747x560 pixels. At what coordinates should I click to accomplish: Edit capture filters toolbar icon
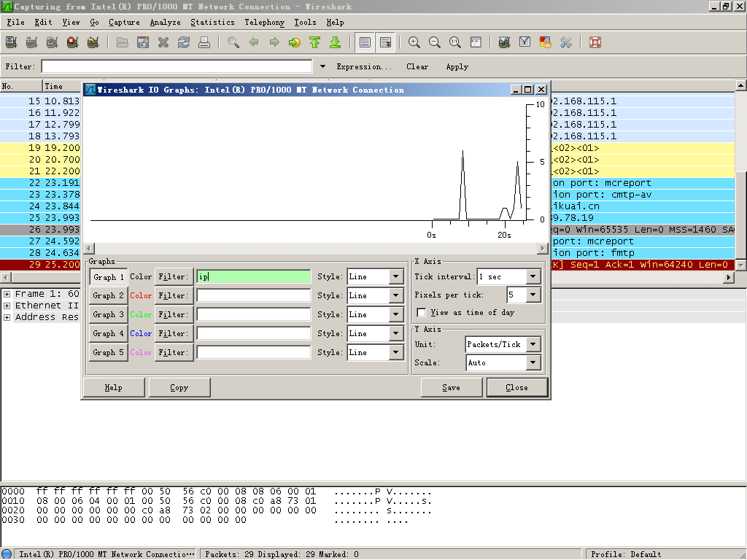point(505,42)
